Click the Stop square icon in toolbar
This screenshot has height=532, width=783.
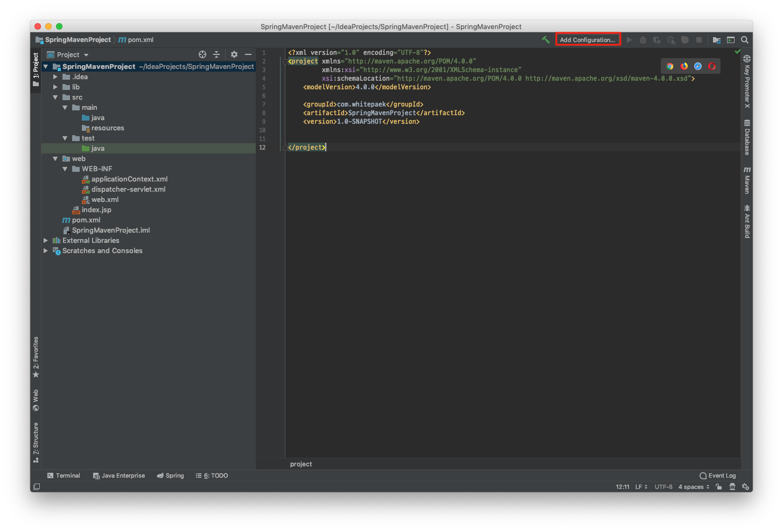coord(699,40)
